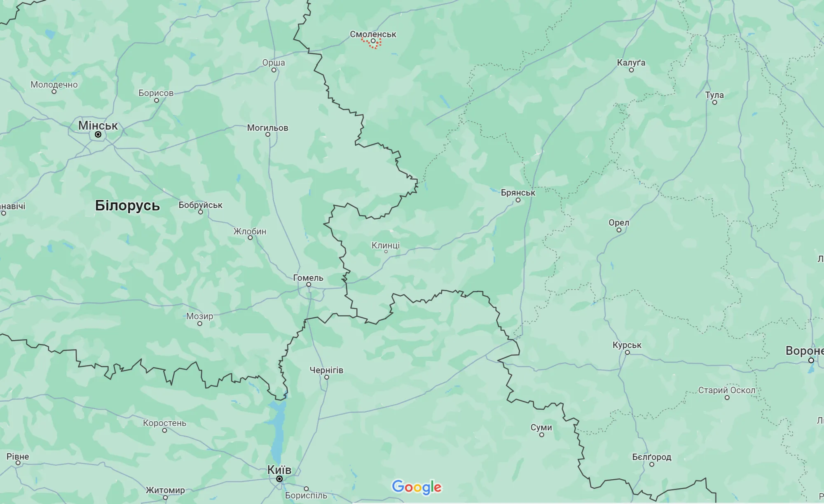
Task: Click the Суми city marker
Action: (542, 435)
